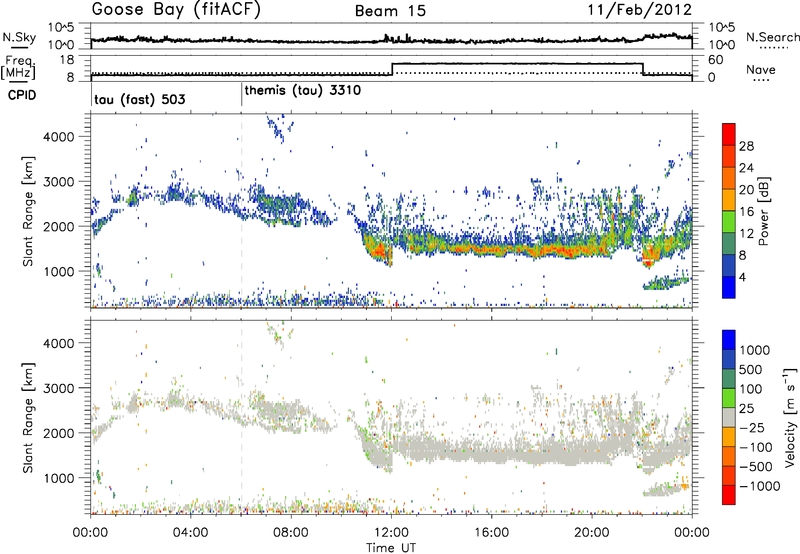Click the 'Time UT' axis title
The width and height of the screenshot is (800, 554).
tap(391, 548)
